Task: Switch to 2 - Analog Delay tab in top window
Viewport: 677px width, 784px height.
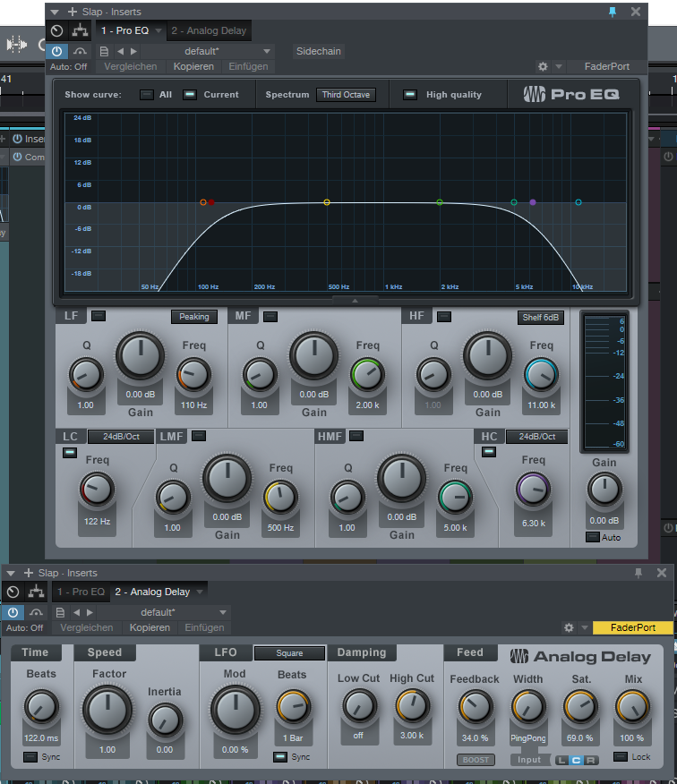Action: click(209, 30)
